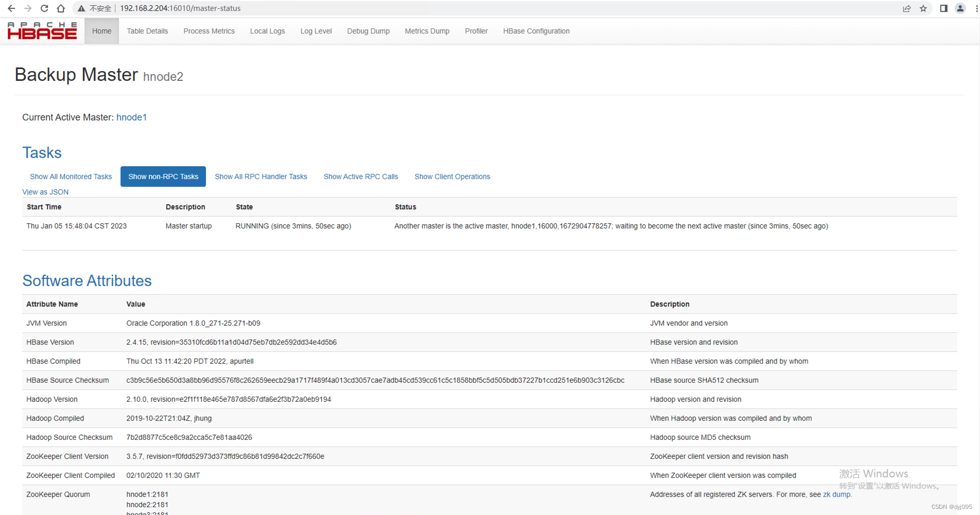
Task: Open the View as JSON link
Action: pyautogui.click(x=45, y=192)
